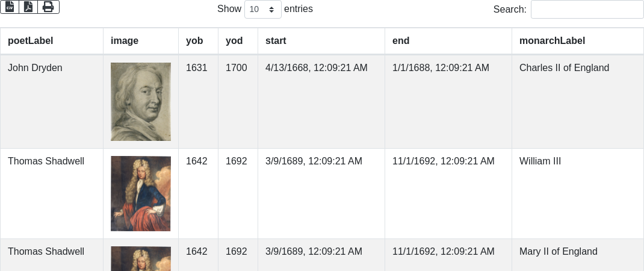Sort by yob column header
644x271 pixels.
(x=194, y=41)
